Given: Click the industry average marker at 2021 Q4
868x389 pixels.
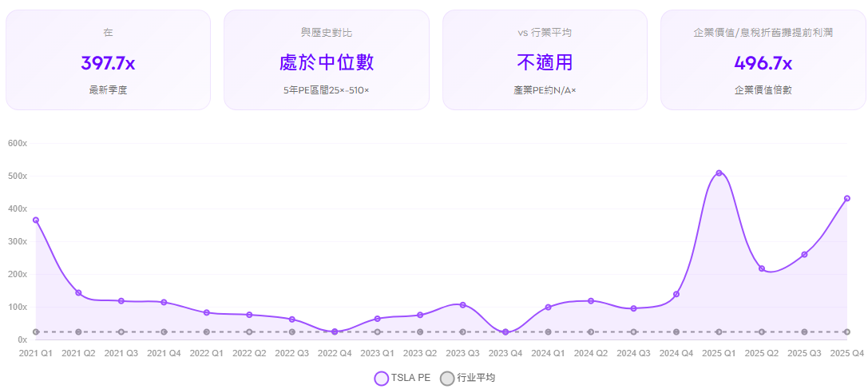Looking at the screenshot, I should [x=164, y=332].
